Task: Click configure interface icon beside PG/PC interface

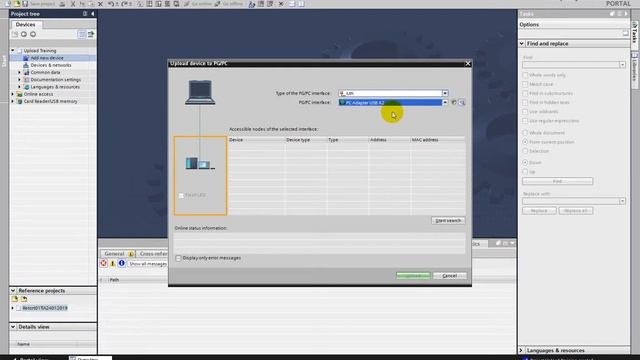Action: [454, 102]
